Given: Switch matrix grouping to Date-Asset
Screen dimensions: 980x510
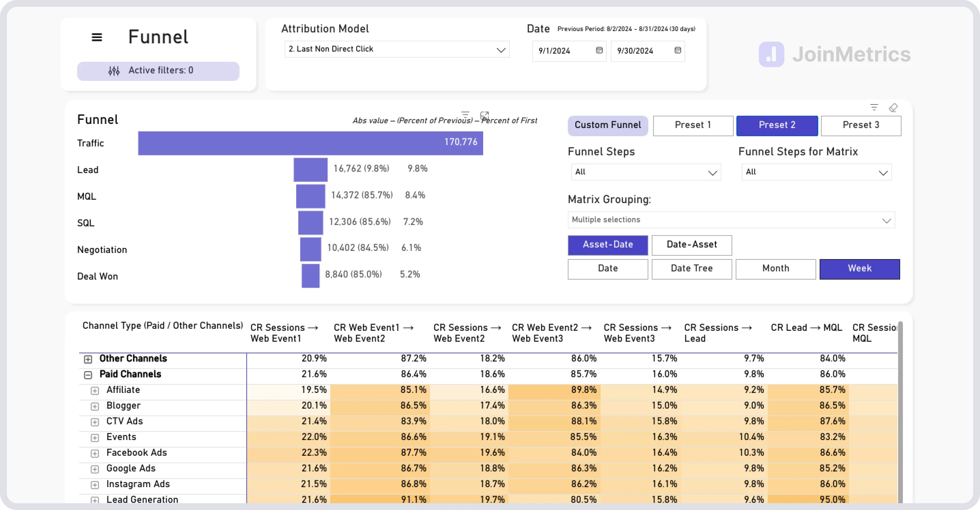Looking at the screenshot, I should (692, 245).
